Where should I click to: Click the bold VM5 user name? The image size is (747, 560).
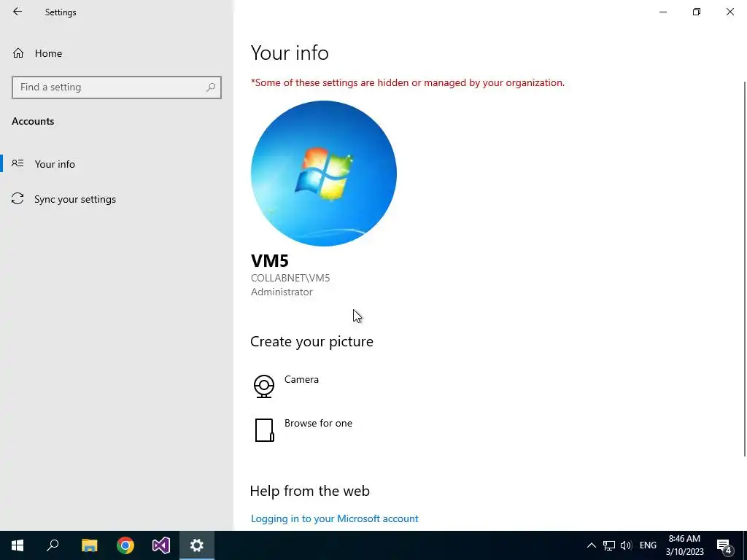pyautogui.click(x=270, y=261)
